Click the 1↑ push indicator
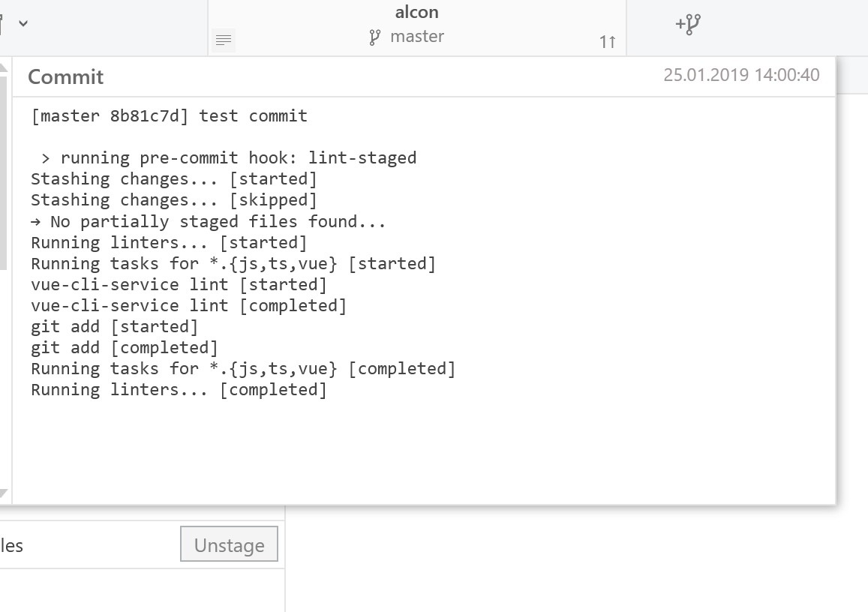Screen dimensions: 868x612 click(607, 42)
